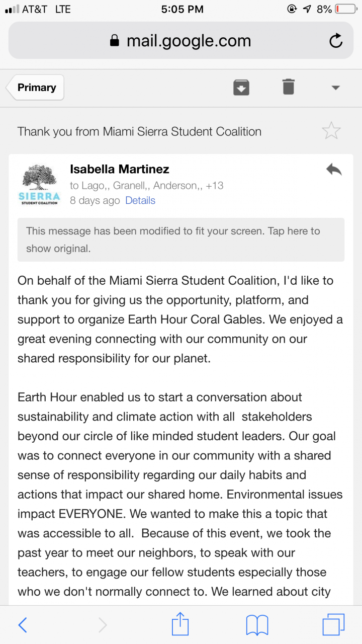Open Safari bookmarks icon
The width and height of the screenshot is (362, 644).
[257, 625]
